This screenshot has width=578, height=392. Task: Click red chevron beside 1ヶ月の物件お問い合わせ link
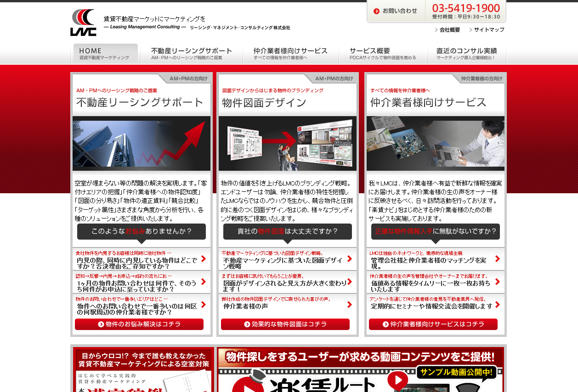(204, 282)
